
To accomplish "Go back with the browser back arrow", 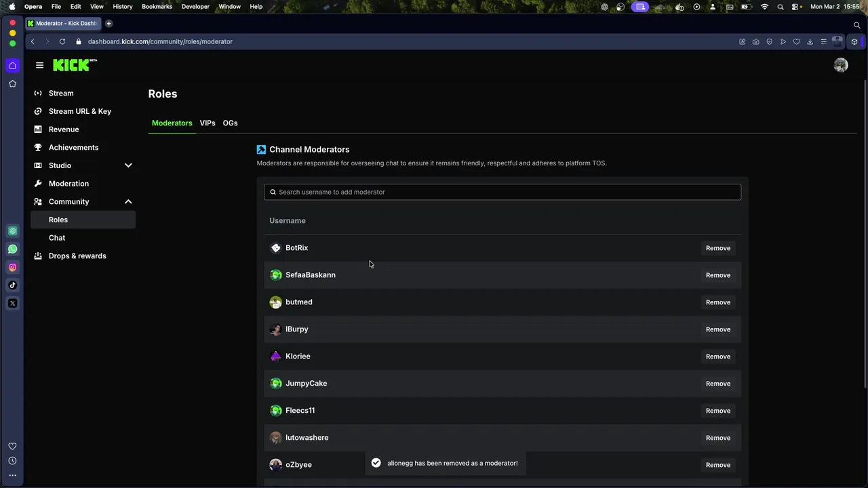I will tap(33, 41).
